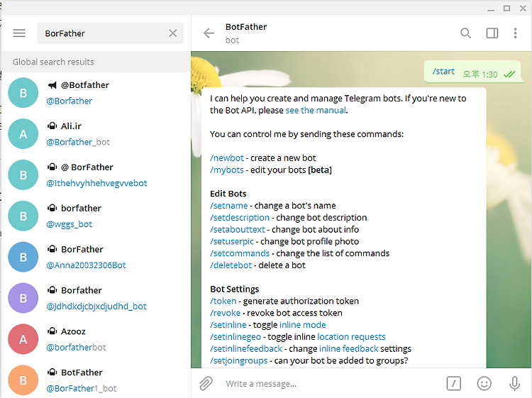
Task: Open the Azooz bot result
Action: pos(96,339)
